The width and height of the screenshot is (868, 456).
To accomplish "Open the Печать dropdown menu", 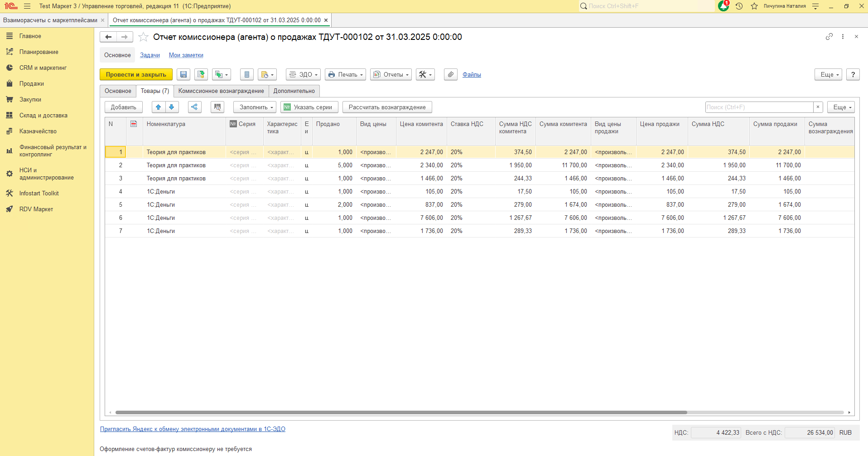I will coord(345,75).
